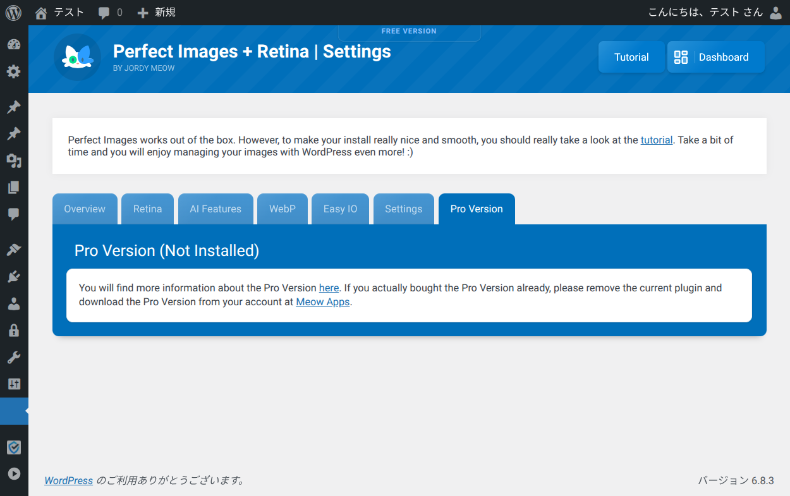
Task: Open the WordPress link in footer
Action: pyautogui.click(x=69, y=480)
